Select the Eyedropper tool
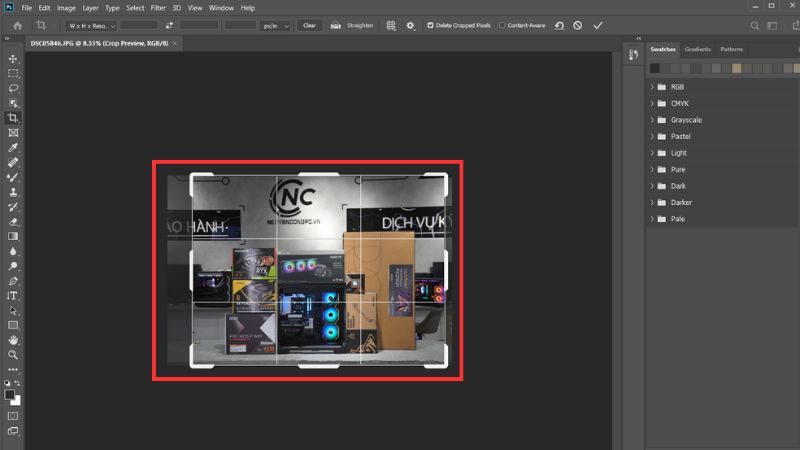Viewport: 800px width, 450px height. (13, 147)
